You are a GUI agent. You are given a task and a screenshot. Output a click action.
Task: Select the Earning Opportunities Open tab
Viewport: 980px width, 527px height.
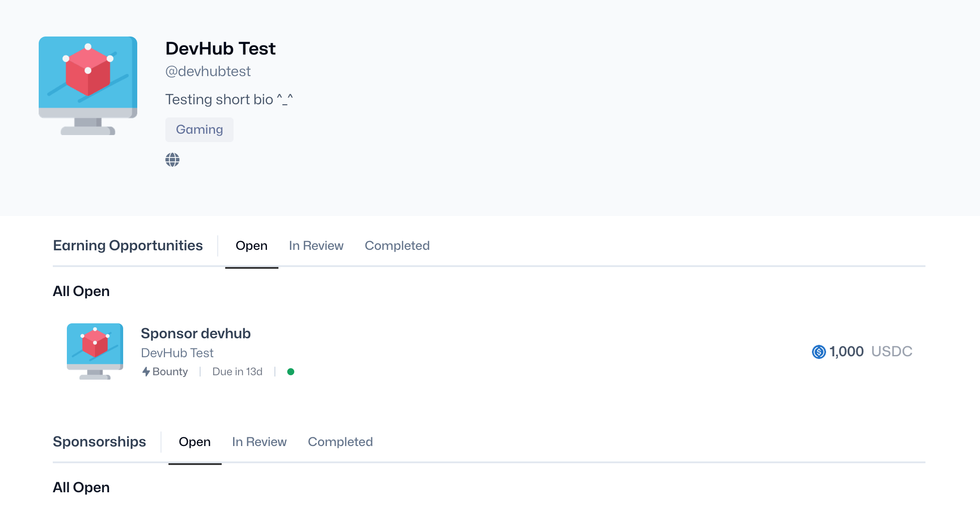point(252,245)
